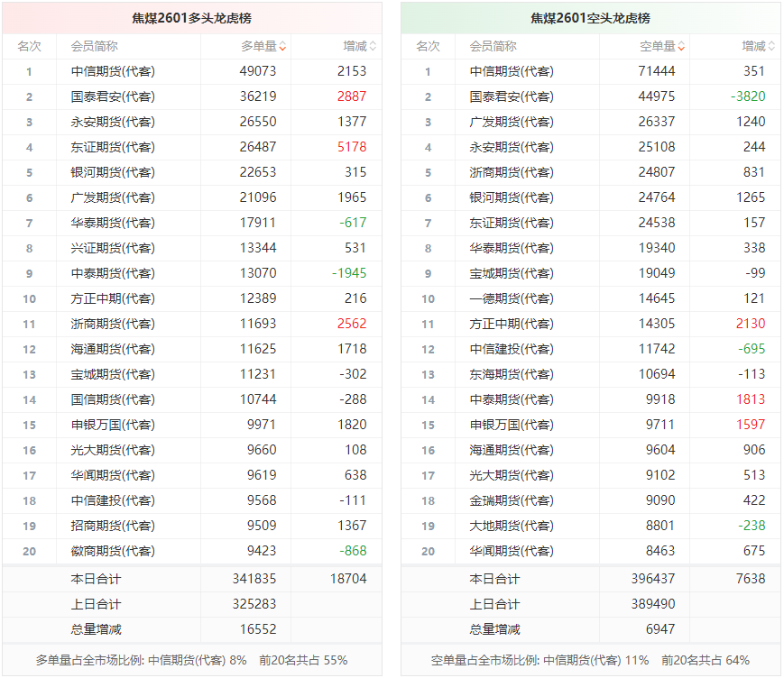784x678 pixels.
Task: Click 焦煤2601空头龙虎榜 title
Action: click(x=590, y=19)
